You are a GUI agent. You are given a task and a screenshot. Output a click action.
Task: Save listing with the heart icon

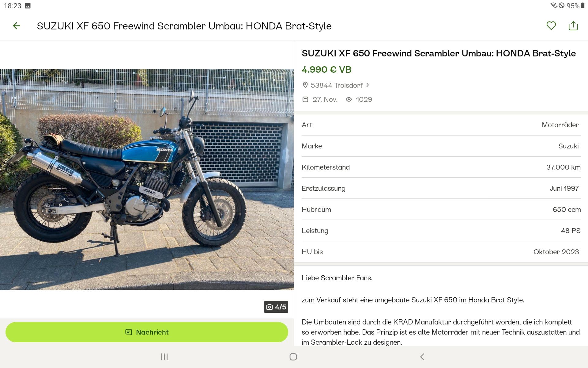tap(551, 26)
